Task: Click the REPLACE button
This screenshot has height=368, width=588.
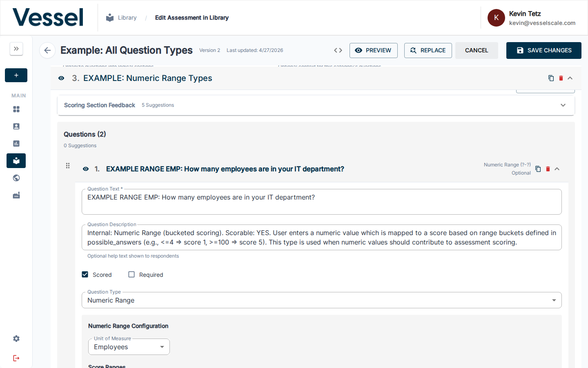Action: (x=428, y=50)
